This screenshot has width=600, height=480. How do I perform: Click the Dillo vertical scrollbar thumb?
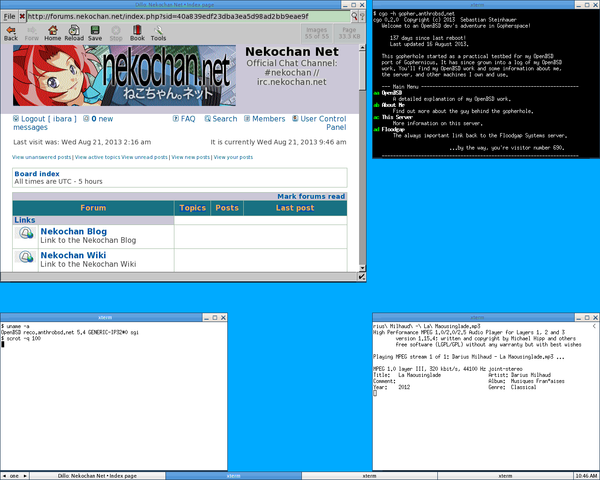362,70
